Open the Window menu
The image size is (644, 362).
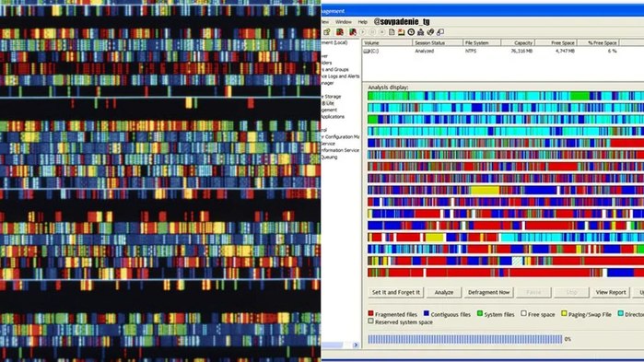click(344, 22)
